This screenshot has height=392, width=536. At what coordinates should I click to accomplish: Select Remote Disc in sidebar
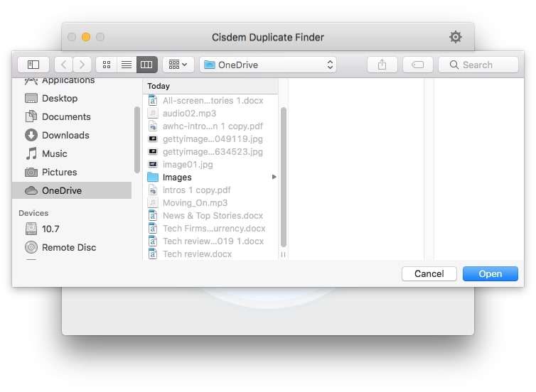point(68,247)
